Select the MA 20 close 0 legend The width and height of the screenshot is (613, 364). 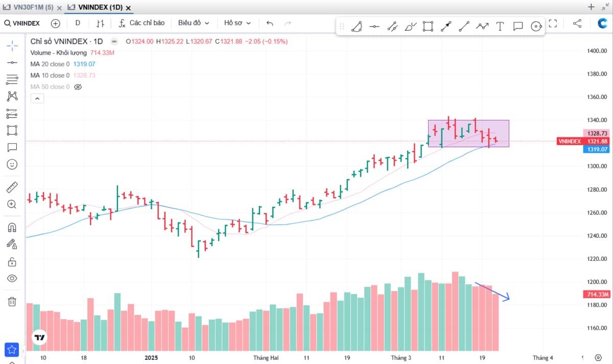coord(50,64)
